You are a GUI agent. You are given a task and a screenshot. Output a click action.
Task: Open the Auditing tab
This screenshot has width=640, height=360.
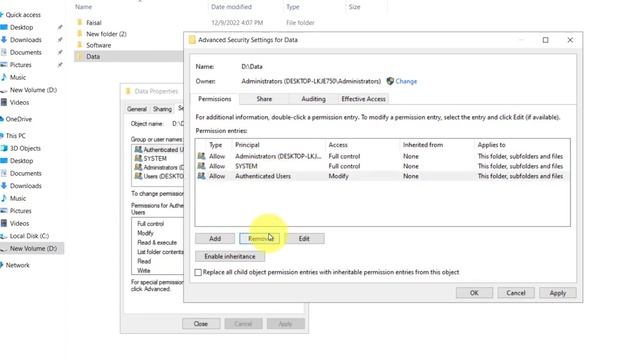pyautogui.click(x=313, y=99)
